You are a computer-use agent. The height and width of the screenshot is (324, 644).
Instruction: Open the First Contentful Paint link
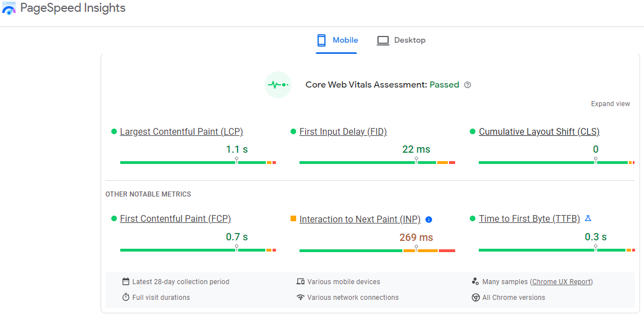(x=175, y=218)
